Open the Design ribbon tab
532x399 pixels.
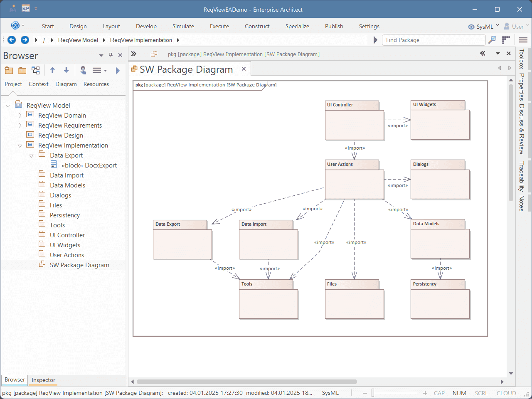pos(78,26)
